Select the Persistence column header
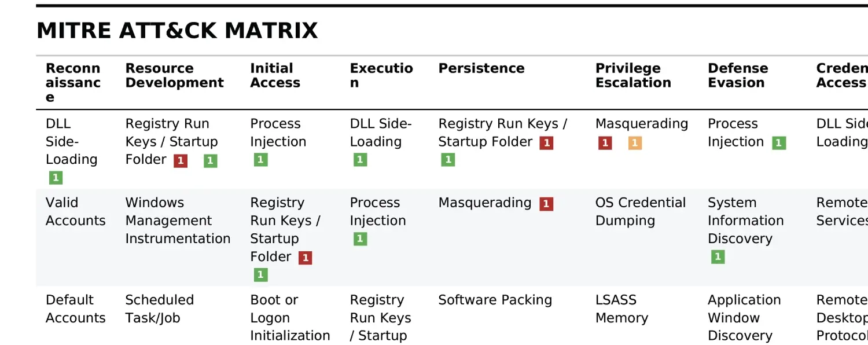The image size is (868, 345). [481, 68]
